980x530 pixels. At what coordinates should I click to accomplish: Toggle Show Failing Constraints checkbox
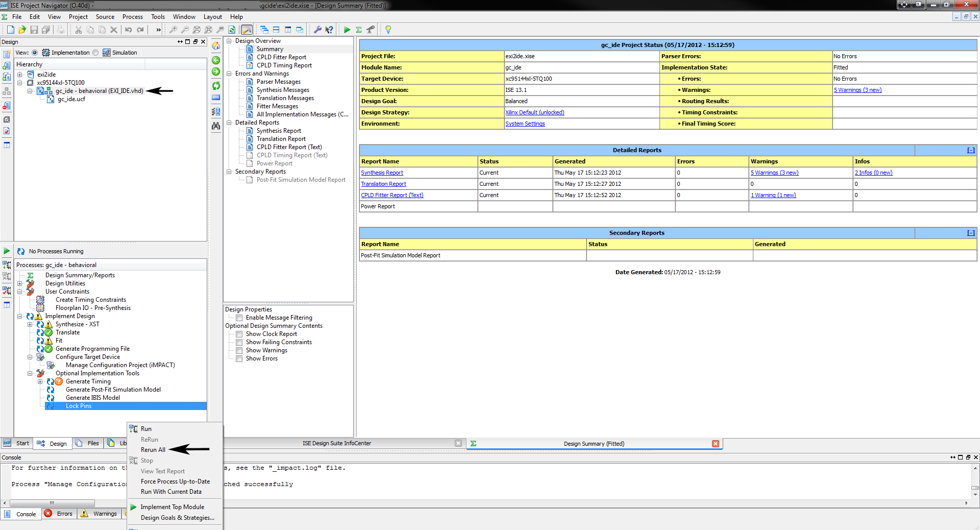pyautogui.click(x=239, y=342)
